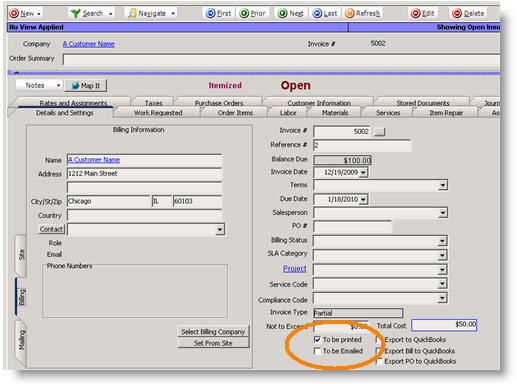This screenshot has width=517, height=384.
Task: Jump to the Last record
Action: tap(325, 13)
